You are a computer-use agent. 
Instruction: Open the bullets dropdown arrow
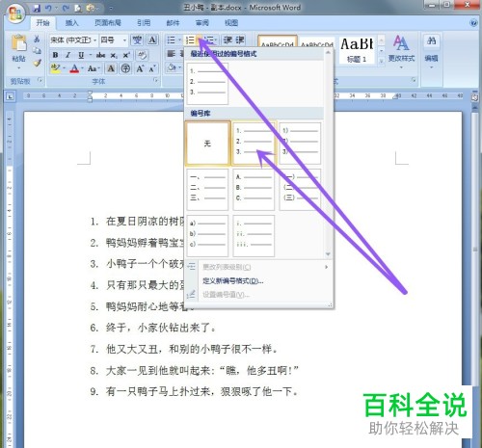tap(179, 40)
